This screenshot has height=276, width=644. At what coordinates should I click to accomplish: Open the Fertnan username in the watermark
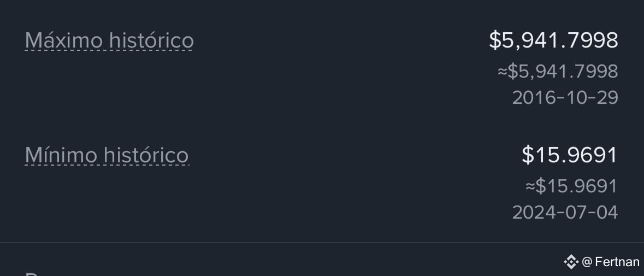coord(617,262)
